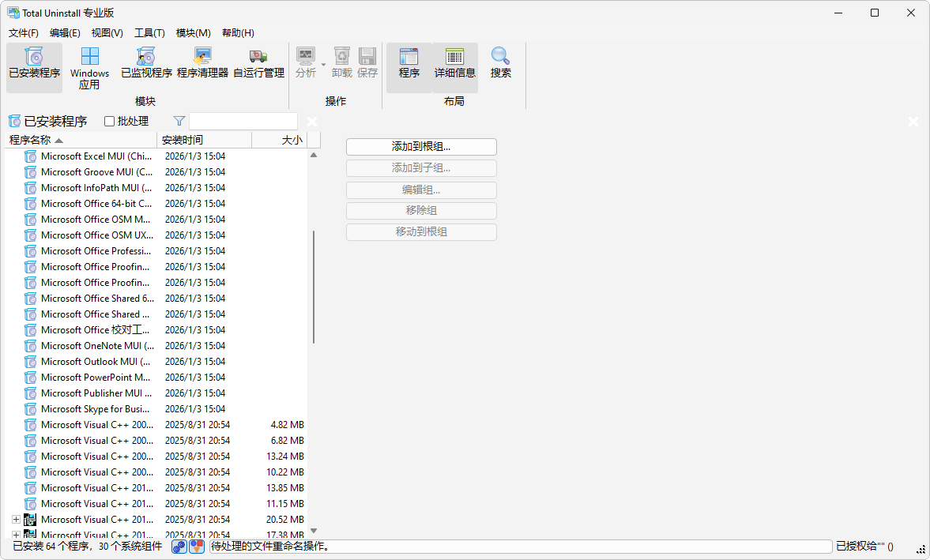The image size is (930, 560).
Task: Open the 模块 menu
Action: (x=192, y=32)
